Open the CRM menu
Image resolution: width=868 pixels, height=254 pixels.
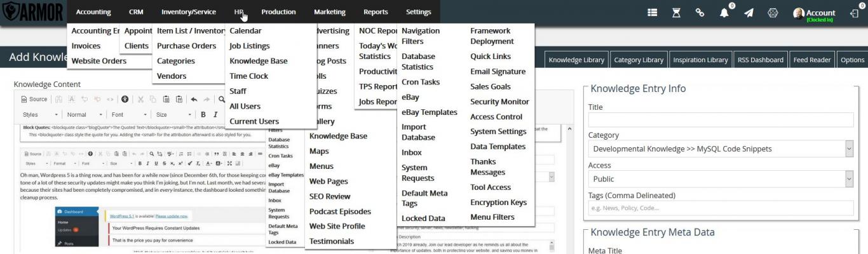[x=136, y=12]
